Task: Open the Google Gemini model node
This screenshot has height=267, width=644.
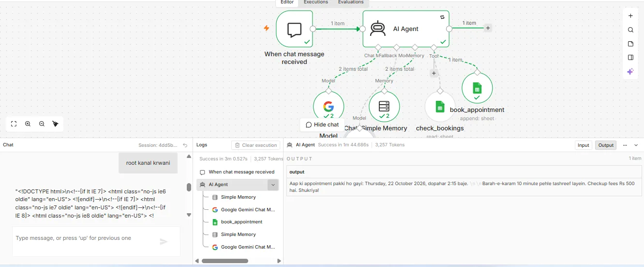Action: pyautogui.click(x=329, y=107)
